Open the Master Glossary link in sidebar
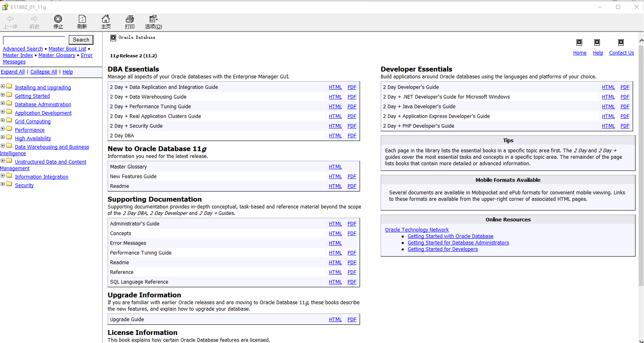The height and width of the screenshot is (343, 644). click(x=57, y=55)
